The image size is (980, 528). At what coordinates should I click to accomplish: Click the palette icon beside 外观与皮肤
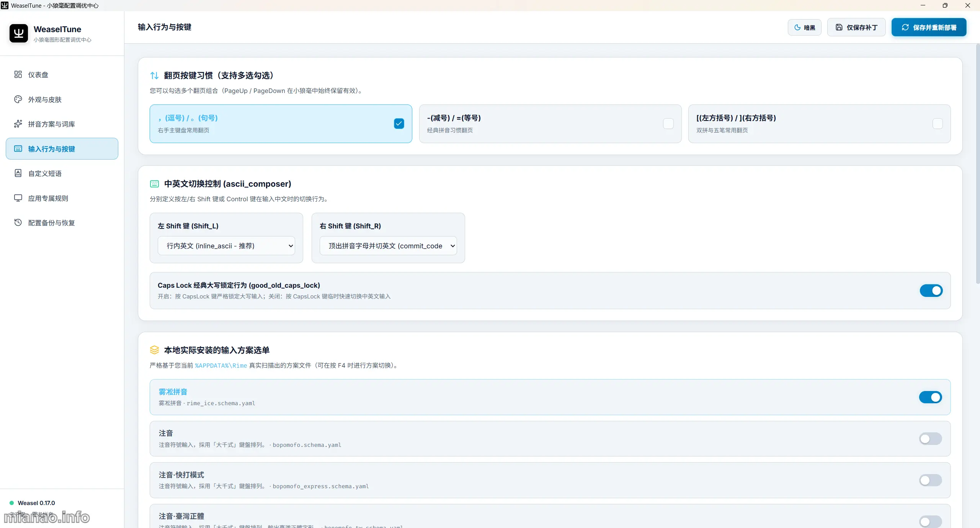(18, 99)
